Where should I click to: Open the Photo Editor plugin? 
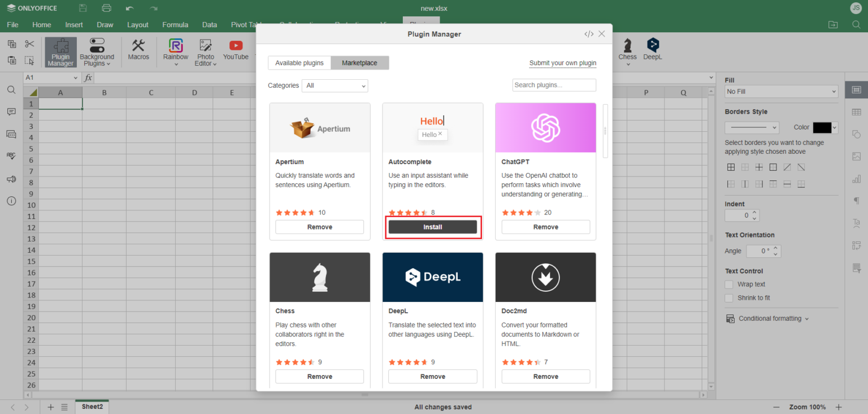(x=206, y=52)
